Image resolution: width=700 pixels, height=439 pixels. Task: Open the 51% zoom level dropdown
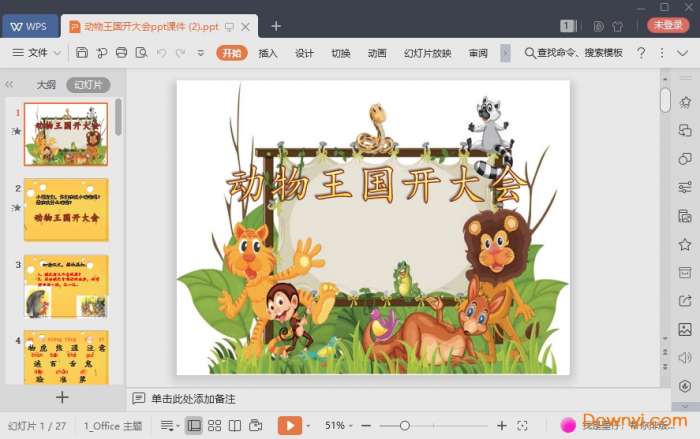click(x=338, y=426)
